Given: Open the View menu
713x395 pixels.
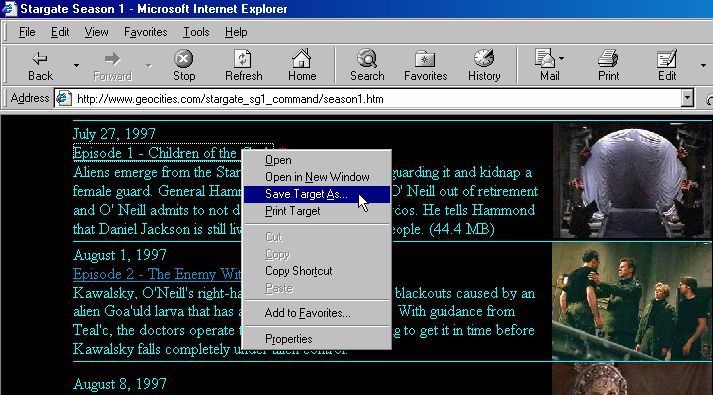Looking at the screenshot, I should pyautogui.click(x=96, y=32).
